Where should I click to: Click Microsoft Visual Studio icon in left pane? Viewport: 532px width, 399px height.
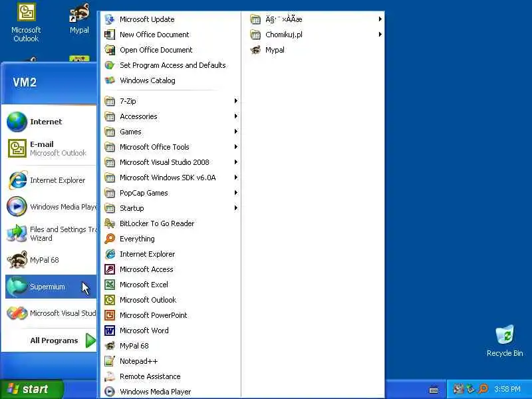coord(17,313)
